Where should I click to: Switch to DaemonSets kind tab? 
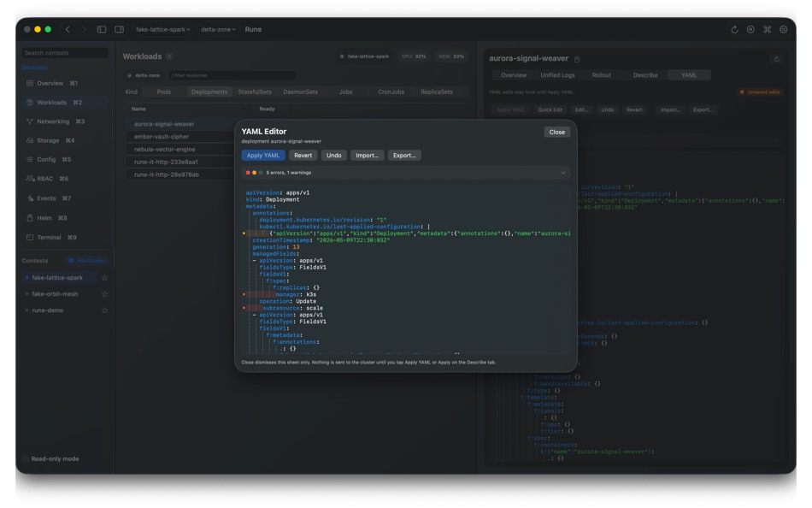point(300,92)
